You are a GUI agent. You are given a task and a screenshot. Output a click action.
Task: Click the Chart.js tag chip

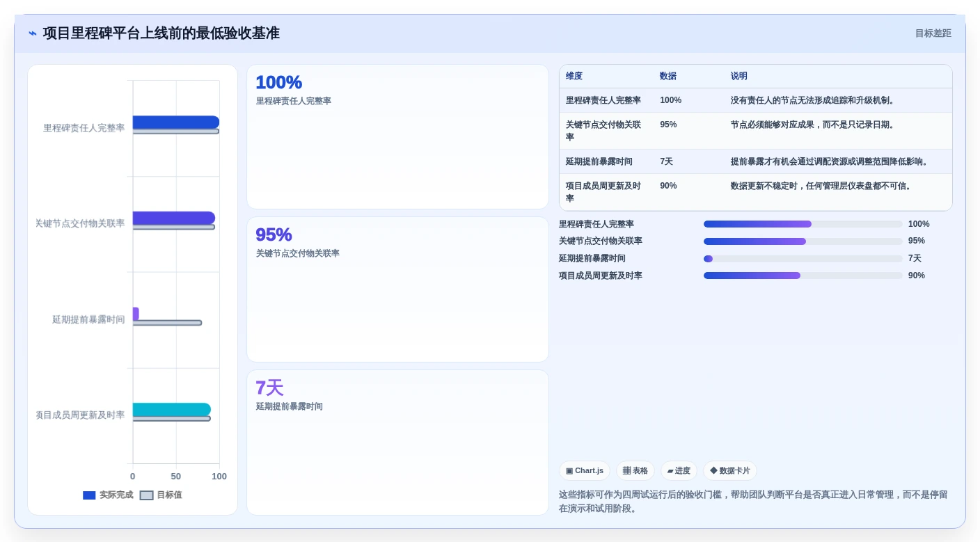click(585, 471)
